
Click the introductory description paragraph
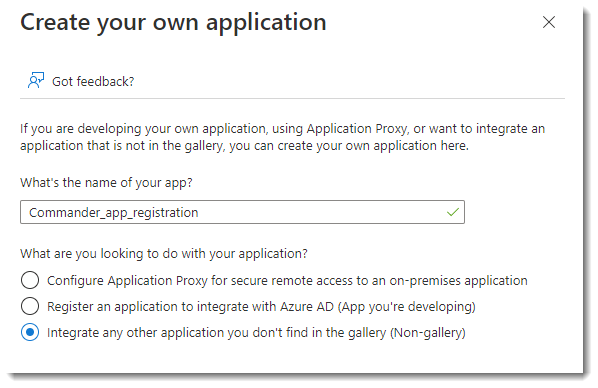(283, 137)
